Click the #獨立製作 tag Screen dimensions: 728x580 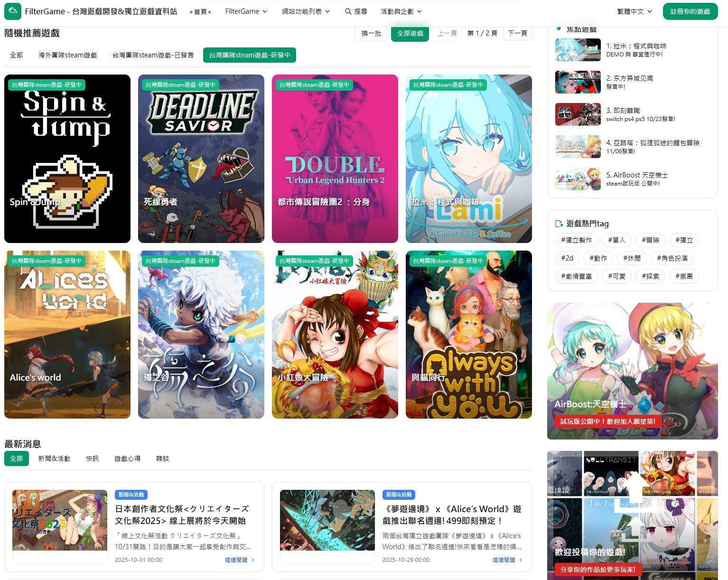tap(576, 240)
